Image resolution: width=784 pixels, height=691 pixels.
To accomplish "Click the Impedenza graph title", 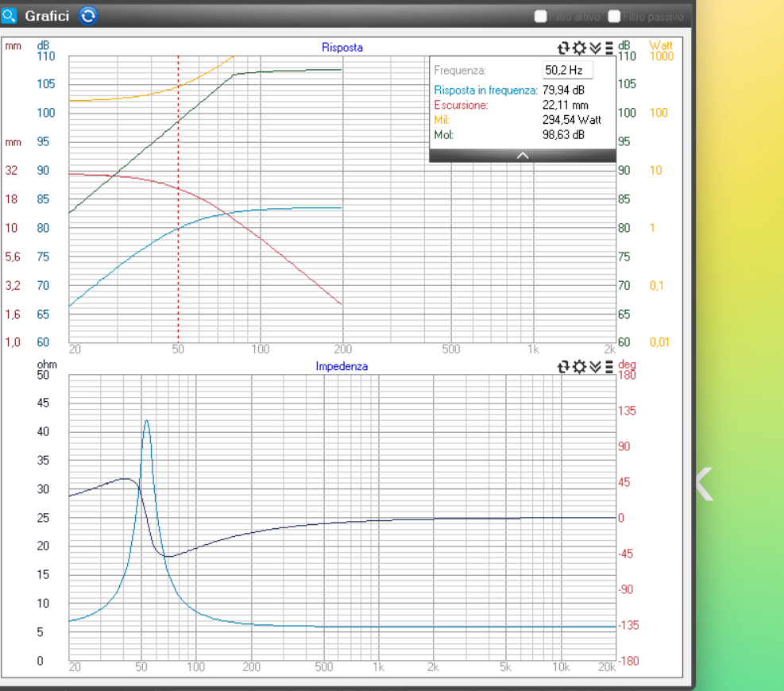I will (342, 366).
